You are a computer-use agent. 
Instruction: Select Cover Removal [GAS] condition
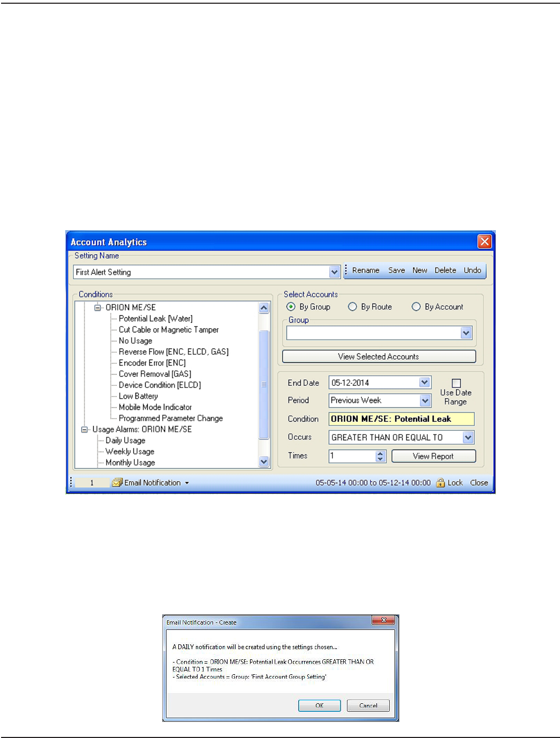(155, 374)
